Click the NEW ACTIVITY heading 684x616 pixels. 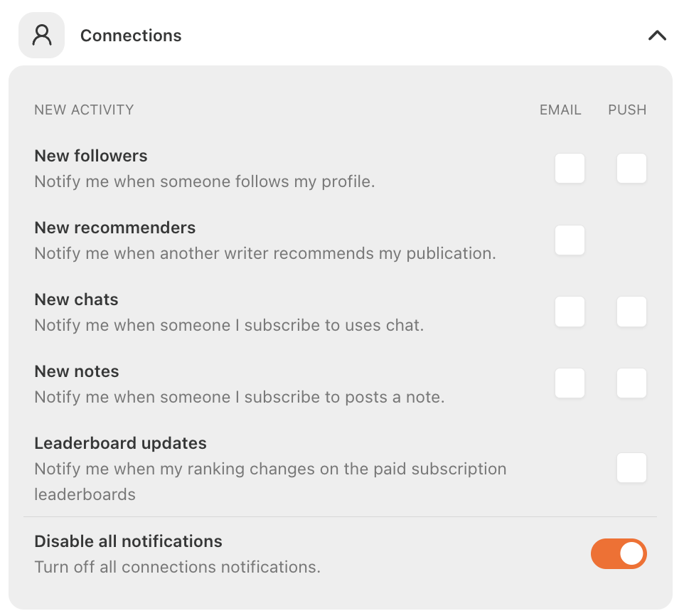coord(84,110)
